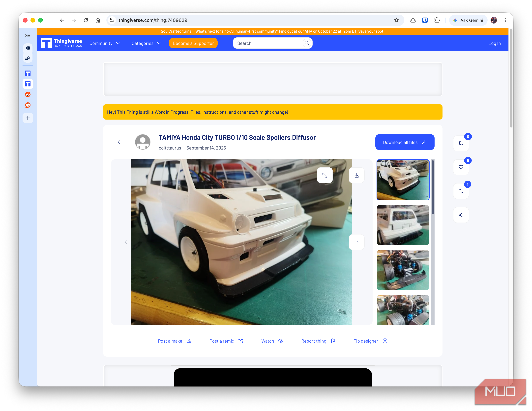Switch to the second Reddit sidebar tab
Screen dimensions: 532x411
coord(28,105)
